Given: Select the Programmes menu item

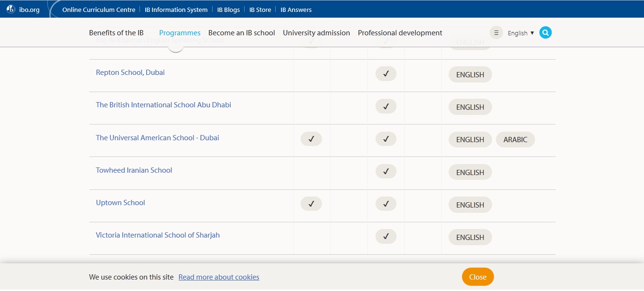Looking at the screenshot, I should tap(180, 33).
